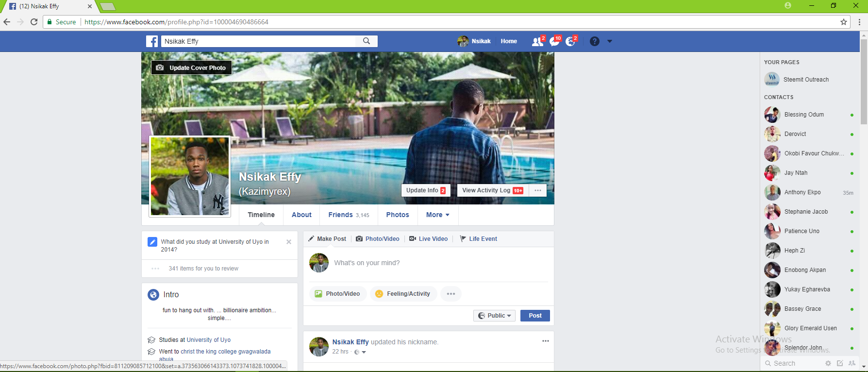Image resolution: width=868 pixels, height=372 pixels.
Task: Click the Intro globe icon
Action: 153,295
